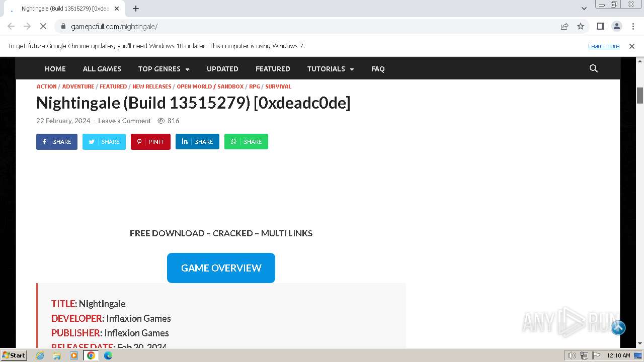The width and height of the screenshot is (644, 362).
Task: Select the Nightingale browser tab
Action: click(64, 9)
